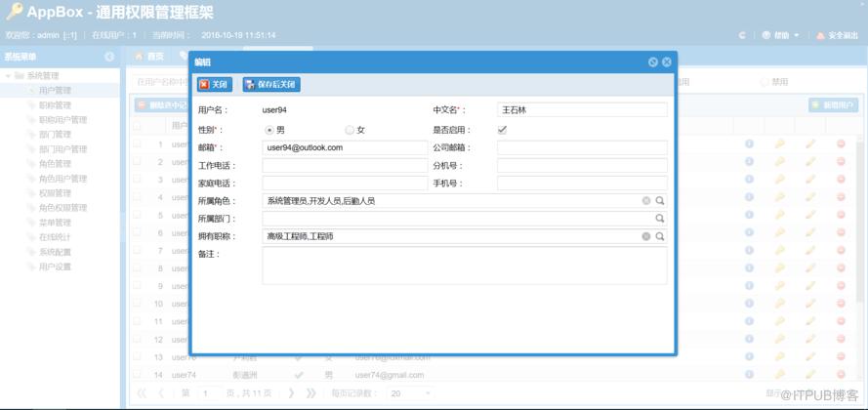
Task: Click the red 关闭 button in edit dialog
Action: pyautogui.click(x=215, y=85)
